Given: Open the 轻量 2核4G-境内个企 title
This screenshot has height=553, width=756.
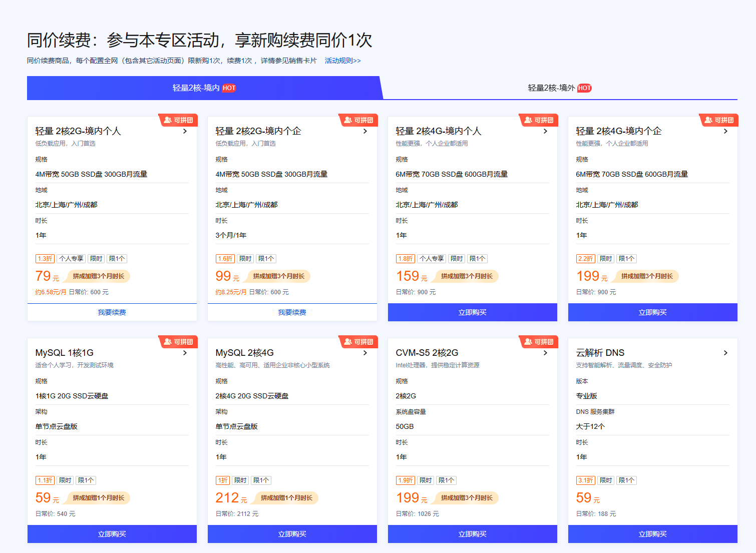Looking at the screenshot, I should pyautogui.click(x=619, y=131).
